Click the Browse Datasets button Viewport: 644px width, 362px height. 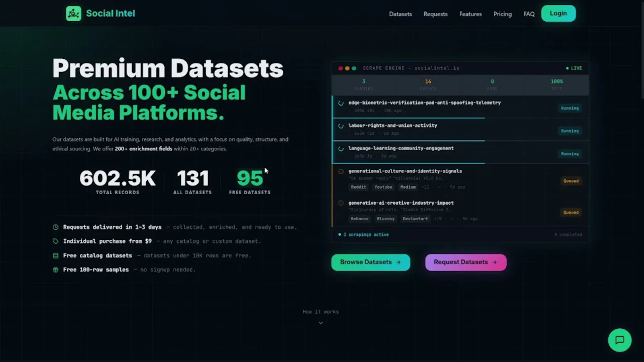[x=371, y=262]
